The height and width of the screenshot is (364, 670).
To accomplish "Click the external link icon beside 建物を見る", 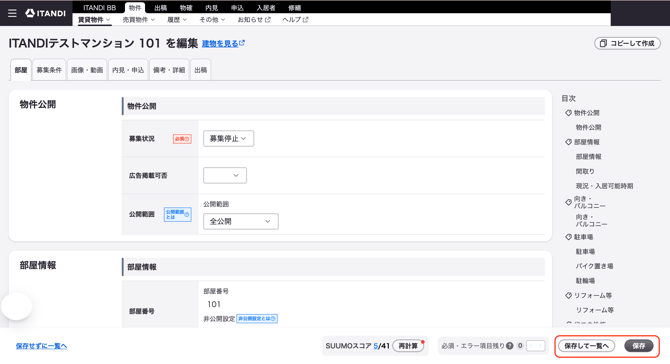I will click(242, 43).
